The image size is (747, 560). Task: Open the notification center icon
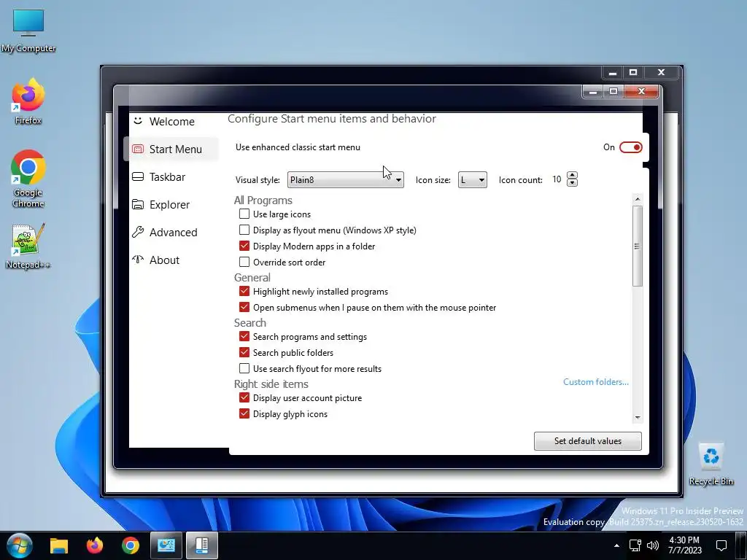[721, 545]
